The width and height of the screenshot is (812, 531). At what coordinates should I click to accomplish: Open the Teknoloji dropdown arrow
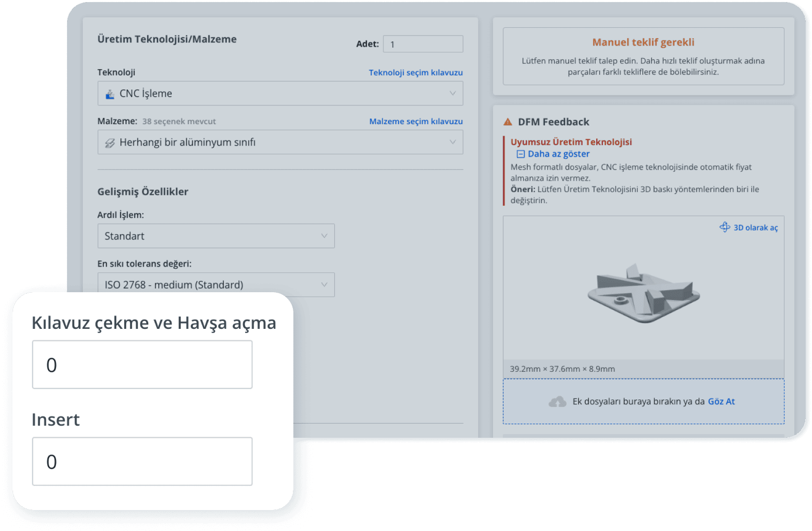click(453, 93)
